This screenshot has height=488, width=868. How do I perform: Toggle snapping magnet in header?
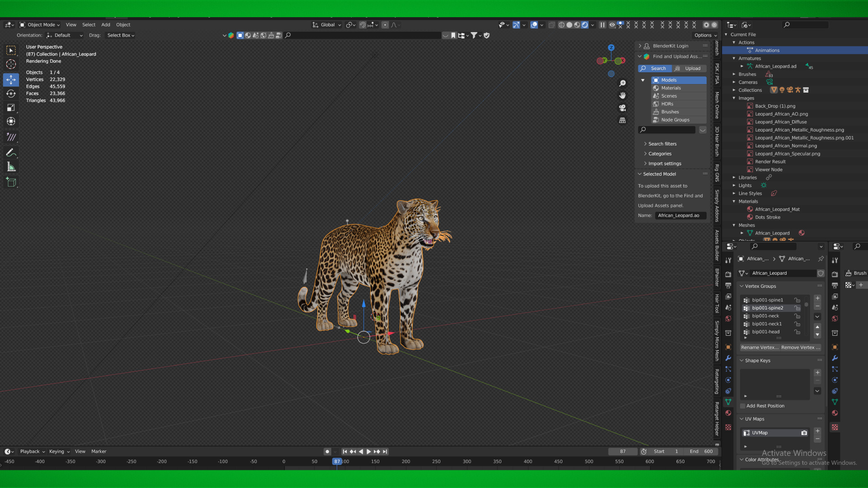click(x=362, y=25)
